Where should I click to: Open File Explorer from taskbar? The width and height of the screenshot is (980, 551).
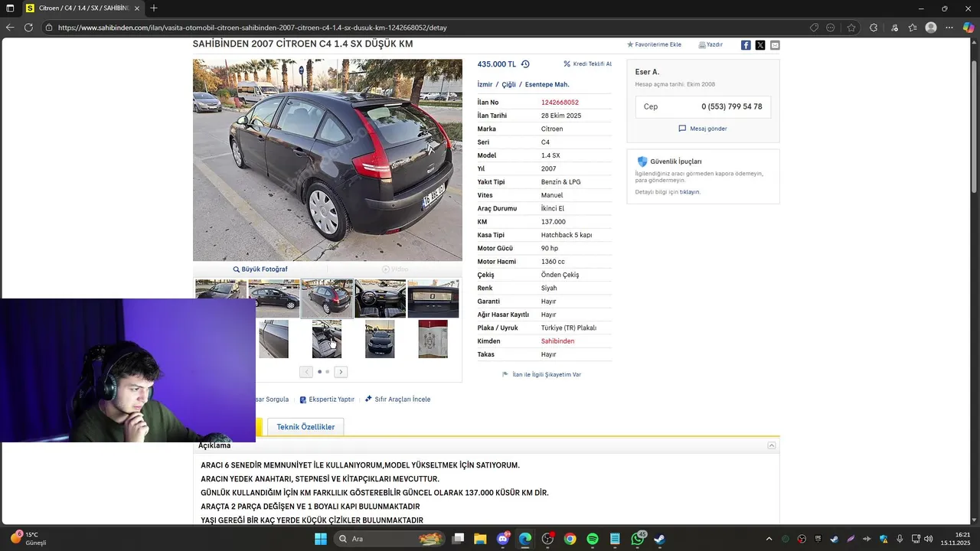click(x=480, y=539)
